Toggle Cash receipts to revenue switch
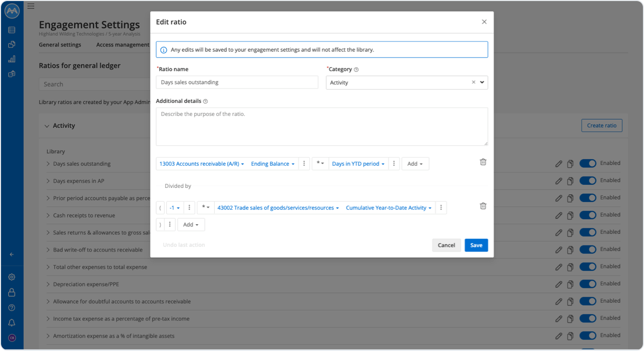This screenshot has height=351, width=644. [x=588, y=215]
